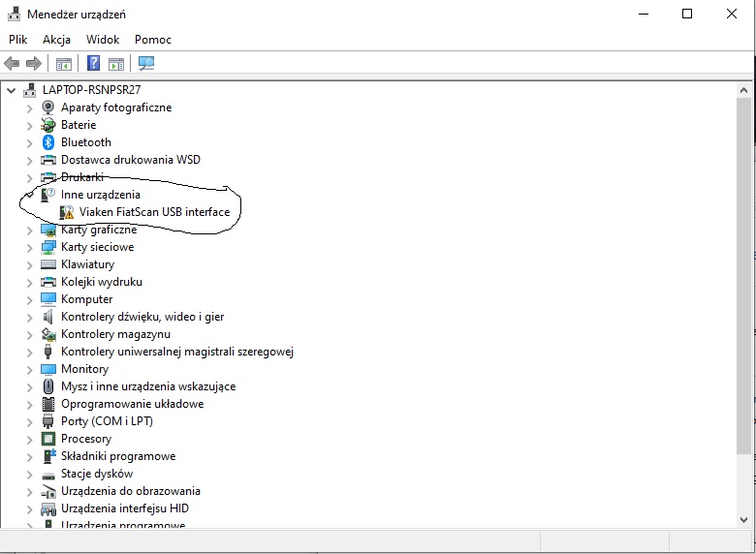Expand the Karty sieciowe category

(29, 248)
